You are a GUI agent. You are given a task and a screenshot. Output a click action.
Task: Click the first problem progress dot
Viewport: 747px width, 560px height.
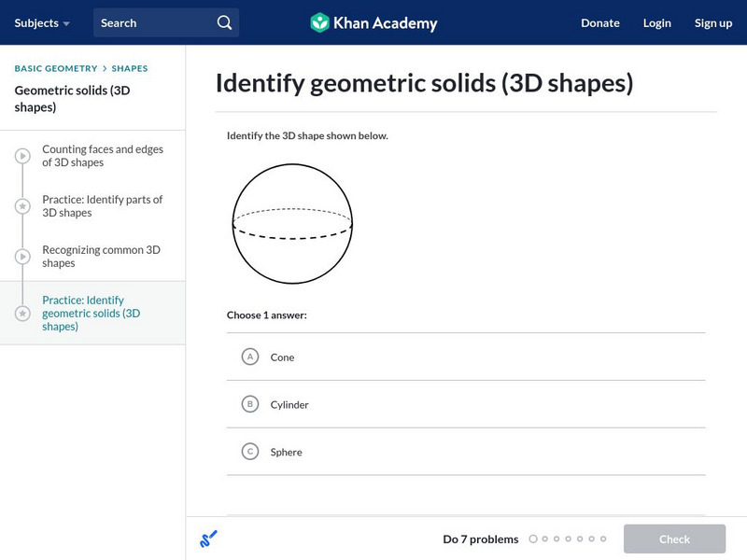(x=533, y=539)
